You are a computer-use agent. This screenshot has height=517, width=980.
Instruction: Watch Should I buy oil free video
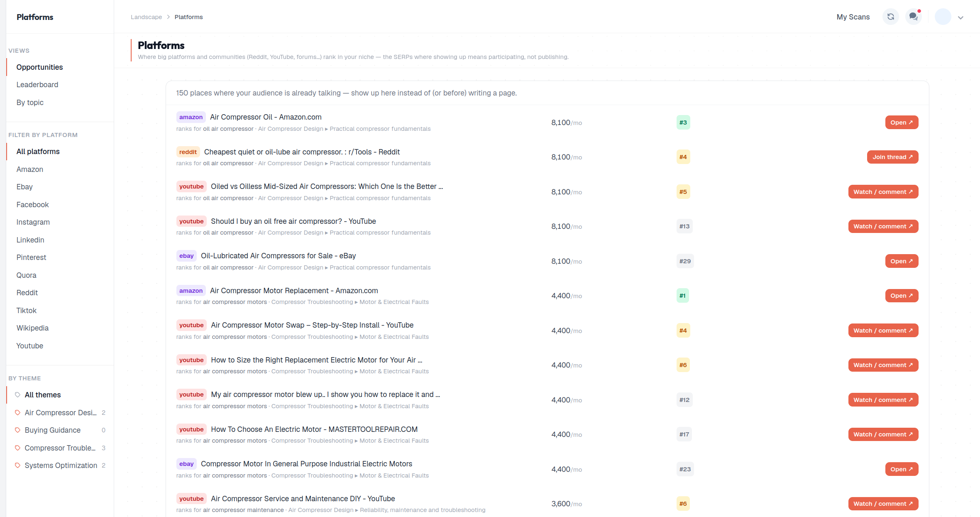pyautogui.click(x=883, y=226)
